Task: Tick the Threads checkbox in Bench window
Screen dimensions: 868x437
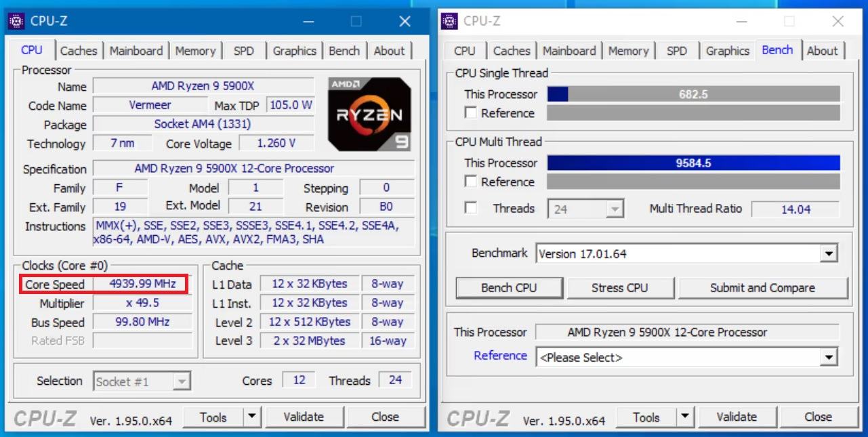Action: pyautogui.click(x=471, y=208)
